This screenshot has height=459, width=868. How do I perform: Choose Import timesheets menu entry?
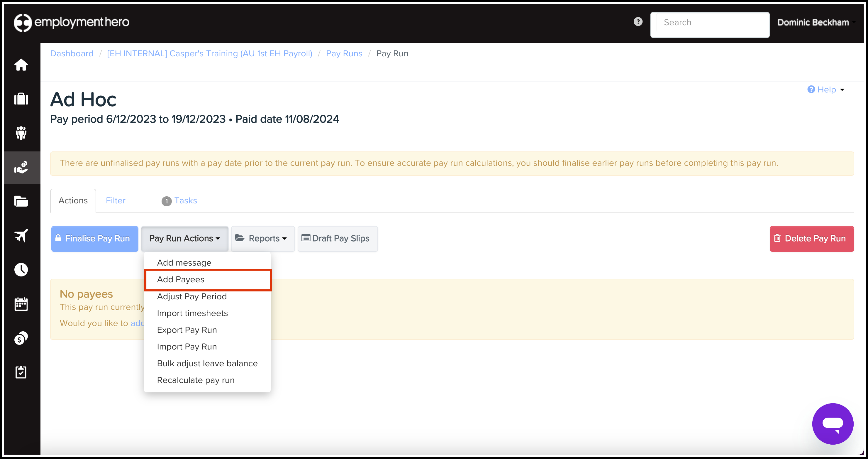tap(192, 313)
